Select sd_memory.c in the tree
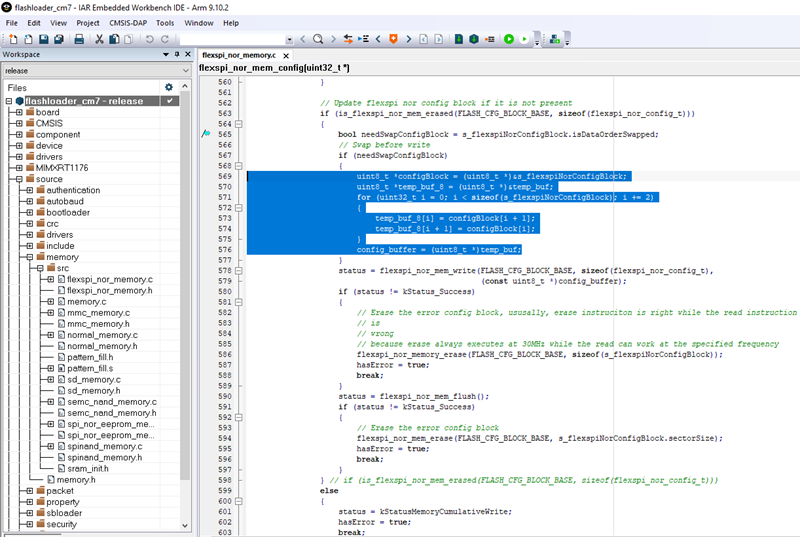 94,379
